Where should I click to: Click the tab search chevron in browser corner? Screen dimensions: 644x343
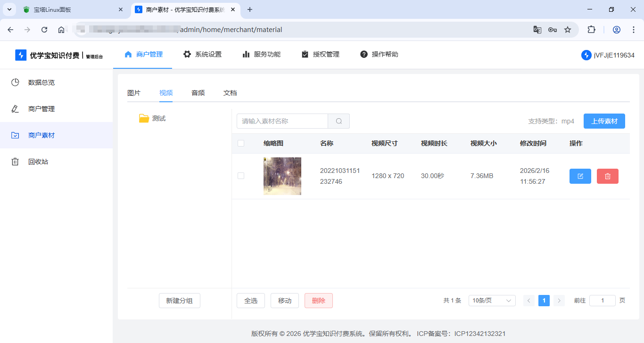(x=9, y=9)
